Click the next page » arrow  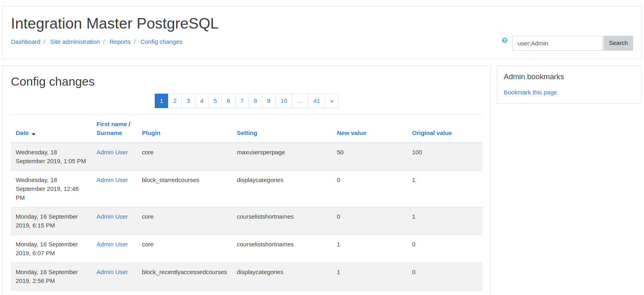tap(332, 101)
